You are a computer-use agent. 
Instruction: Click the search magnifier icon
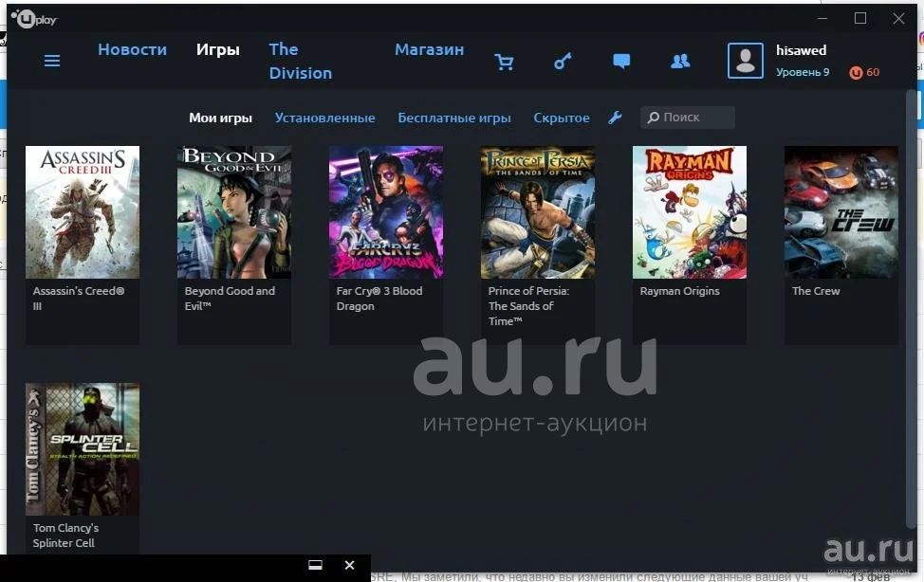(653, 118)
